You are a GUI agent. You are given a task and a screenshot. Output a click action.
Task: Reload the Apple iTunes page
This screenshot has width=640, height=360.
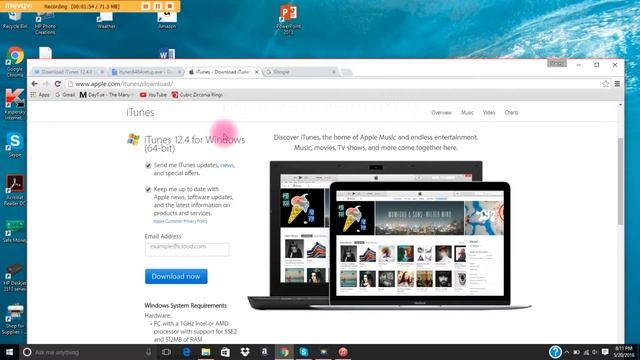(58, 84)
